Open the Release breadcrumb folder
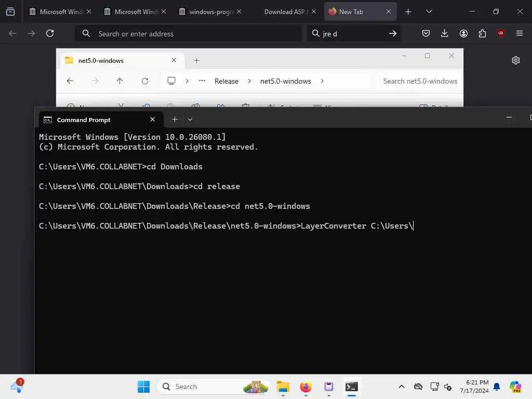 pos(227,82)
